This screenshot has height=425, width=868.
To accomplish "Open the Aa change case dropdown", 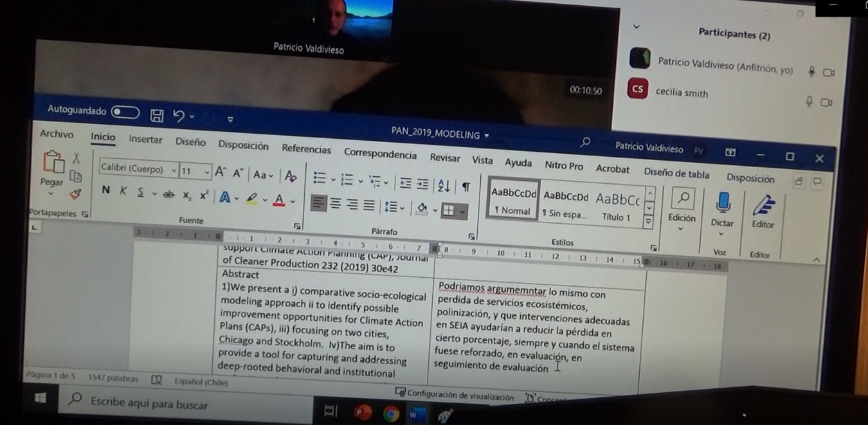I will [263, 174].
